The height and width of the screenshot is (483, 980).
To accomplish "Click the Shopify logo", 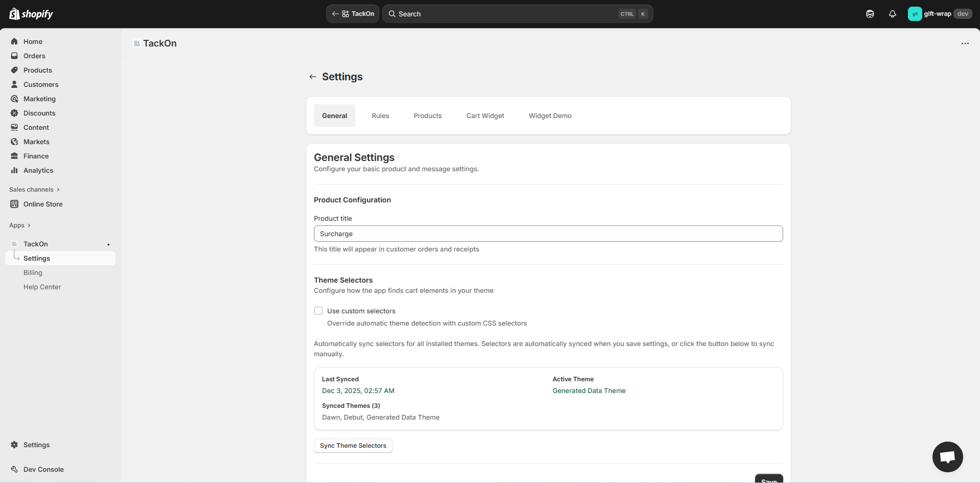I will point(31,14).
